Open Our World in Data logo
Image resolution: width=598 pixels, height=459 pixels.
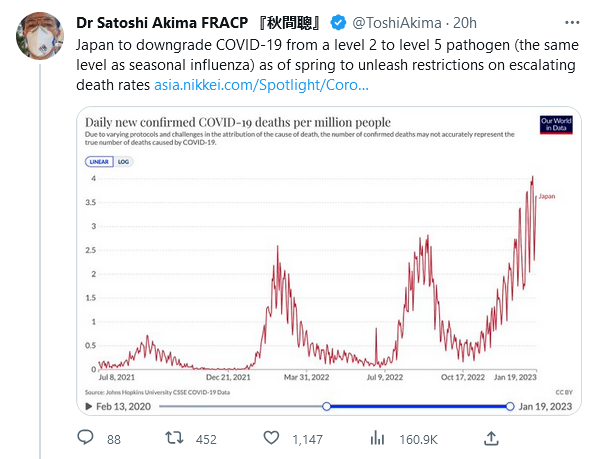(x=556, y=125)
